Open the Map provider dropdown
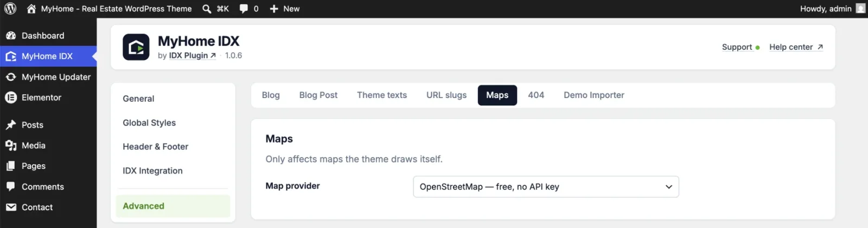This screenshot has height=228, width=868. pyautogui.click(x=546, y=187)
